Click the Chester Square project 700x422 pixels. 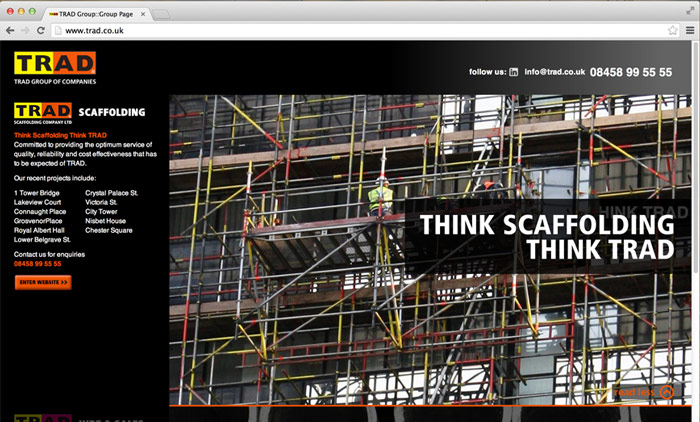[x=109, y=230]
